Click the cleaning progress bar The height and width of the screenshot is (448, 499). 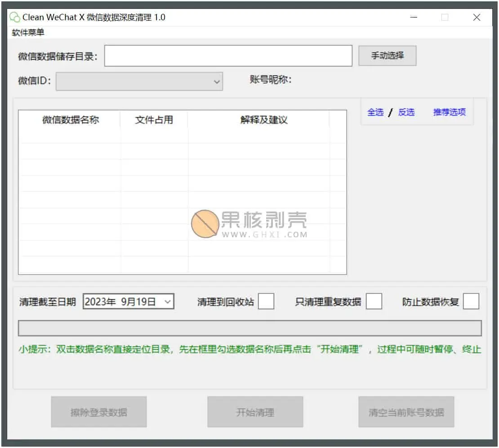(250, 328)
